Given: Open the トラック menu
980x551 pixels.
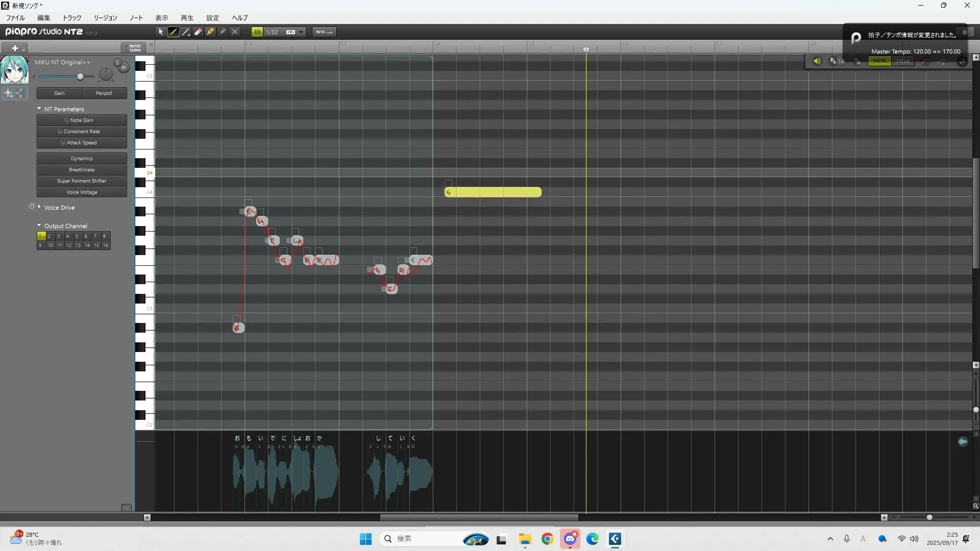Looking at the screenshot, I should click(x=72, y=17).
